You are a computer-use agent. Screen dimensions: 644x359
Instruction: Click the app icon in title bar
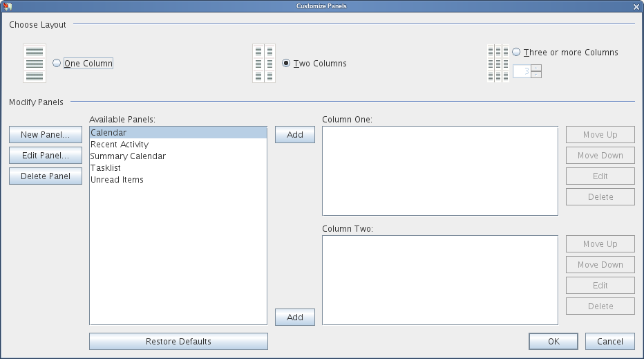pos(7,6)
